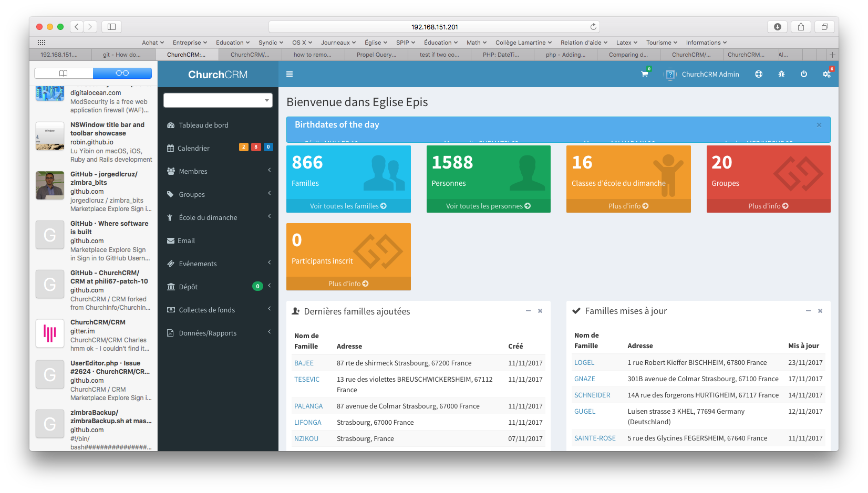Open the Église bookmarks folder dropdown
868x493 pixels.
(x=376, y=43)
